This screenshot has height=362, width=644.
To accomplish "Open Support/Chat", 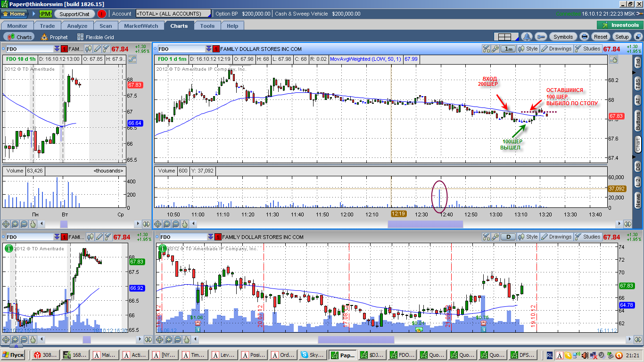I will coord(74,14).
